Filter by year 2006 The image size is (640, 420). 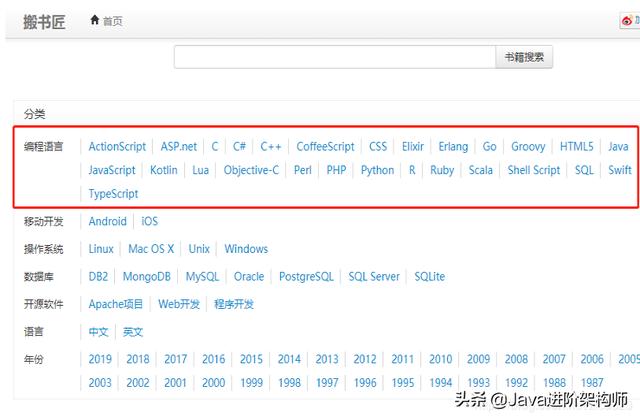point(592,359)
